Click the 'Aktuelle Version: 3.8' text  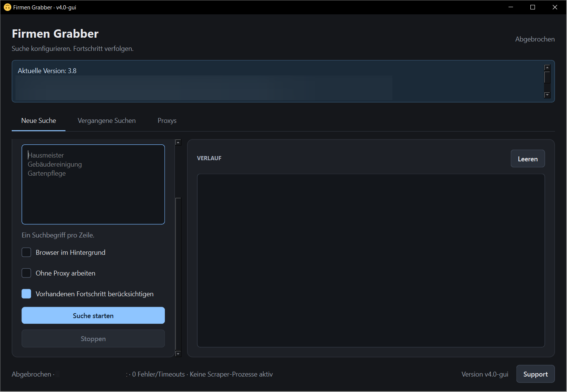click(47, 71)
